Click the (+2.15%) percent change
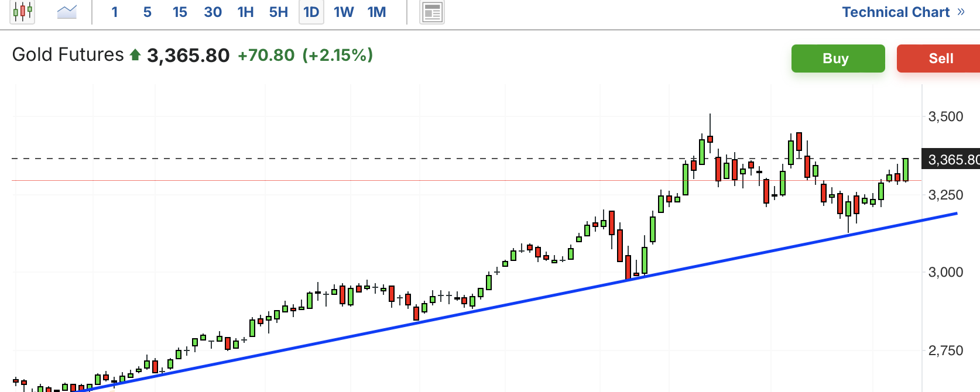980x392 pixels. tap(338, 55)
